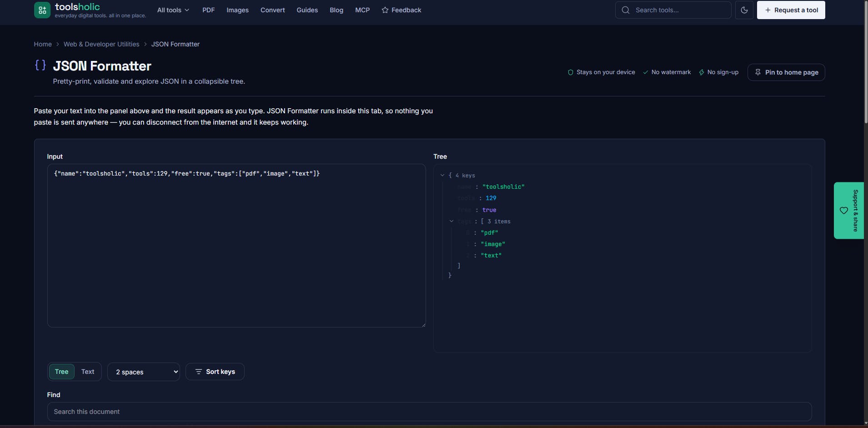Image resolution: width=868 pixels, height=428 pixels.
Task: Open the All tools dropdown menu
Action: click(173, 10)
